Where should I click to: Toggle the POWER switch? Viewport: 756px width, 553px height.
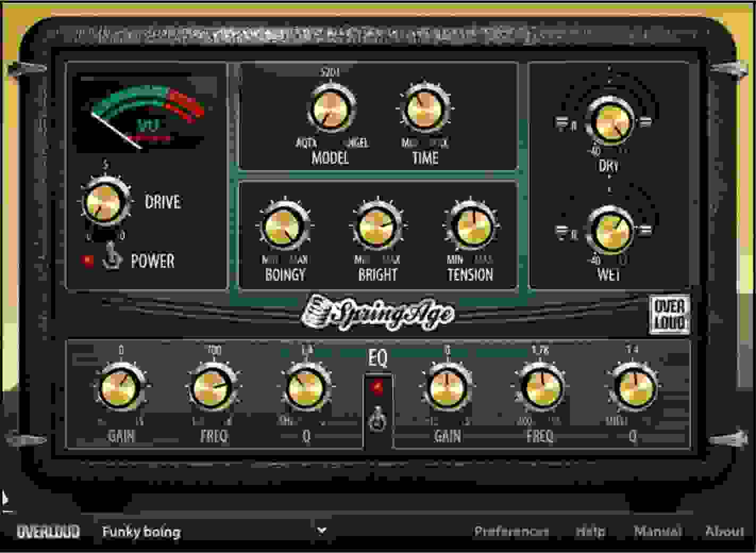click(111, 259)
